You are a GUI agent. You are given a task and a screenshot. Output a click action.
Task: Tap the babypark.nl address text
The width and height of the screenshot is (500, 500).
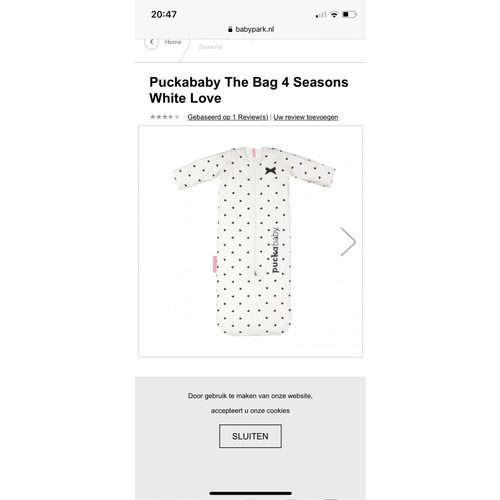pos(255,29)
